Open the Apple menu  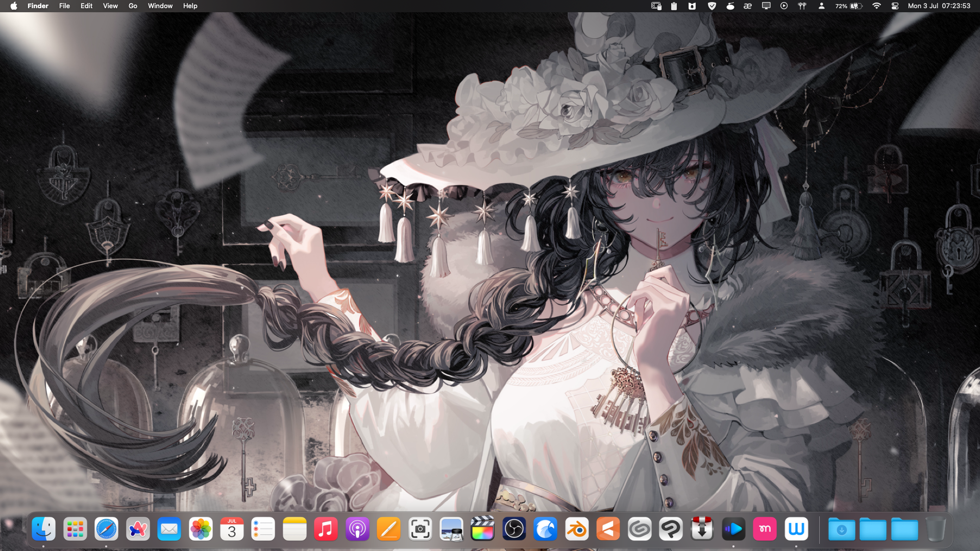14,6
